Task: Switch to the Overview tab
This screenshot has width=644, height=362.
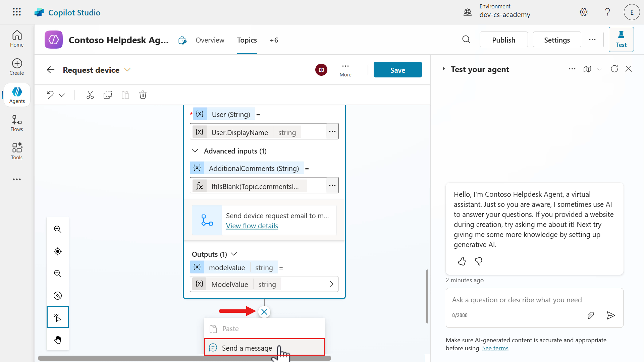Action: coord(210,40)
